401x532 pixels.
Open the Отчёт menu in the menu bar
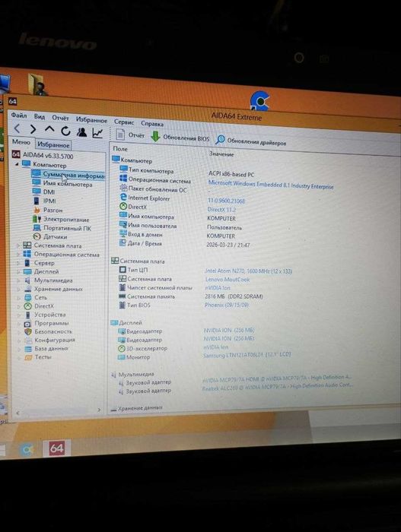click(x=60, y=118)
